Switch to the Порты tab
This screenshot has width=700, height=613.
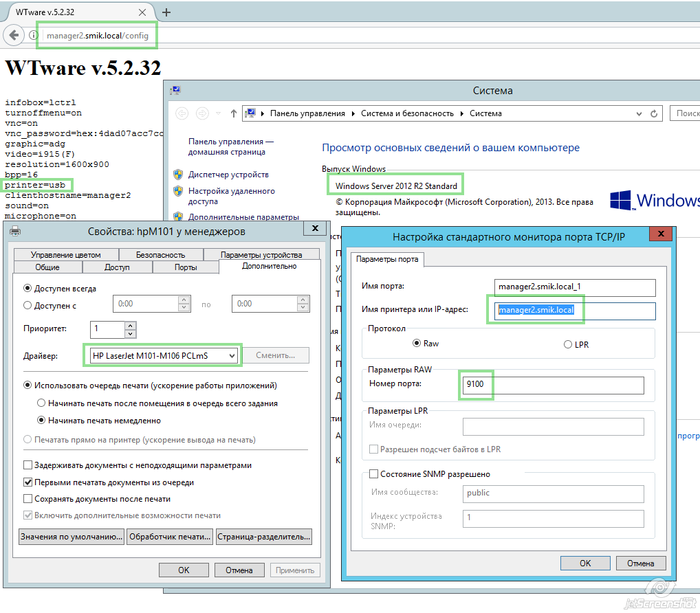(x=186, y=267)
